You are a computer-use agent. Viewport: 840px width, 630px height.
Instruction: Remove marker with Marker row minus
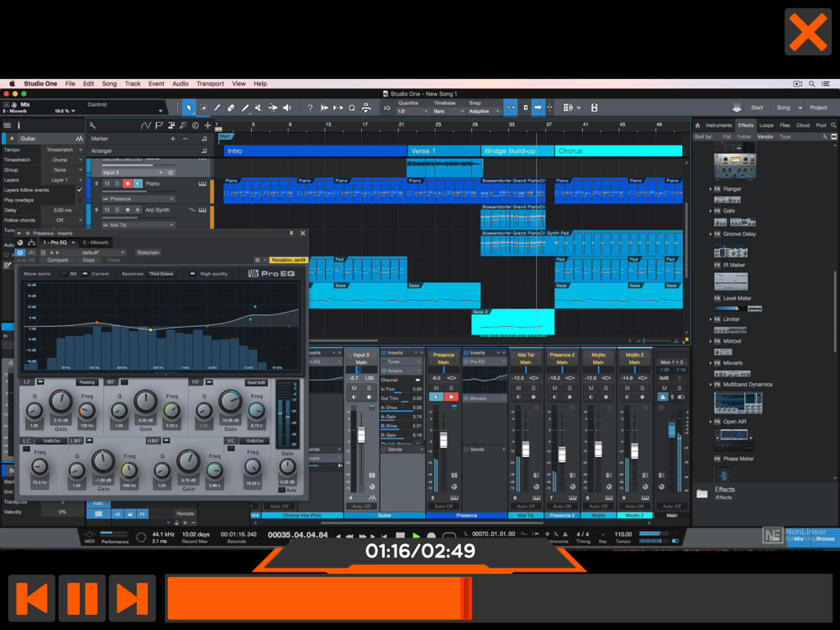186,139
